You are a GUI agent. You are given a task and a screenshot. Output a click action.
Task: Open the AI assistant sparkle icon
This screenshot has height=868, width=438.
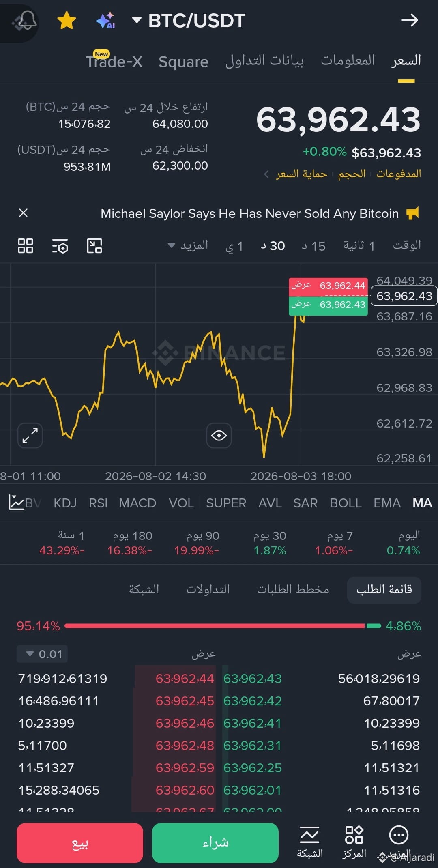[105, 20]
